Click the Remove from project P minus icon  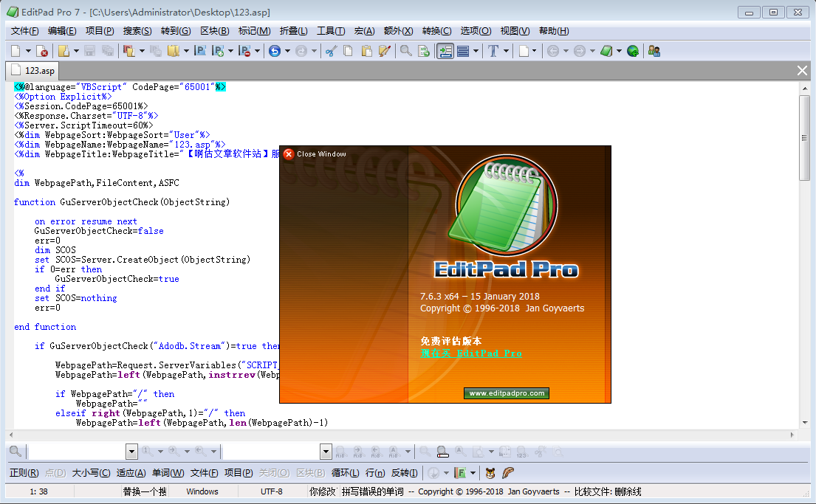tap(244, 51)
